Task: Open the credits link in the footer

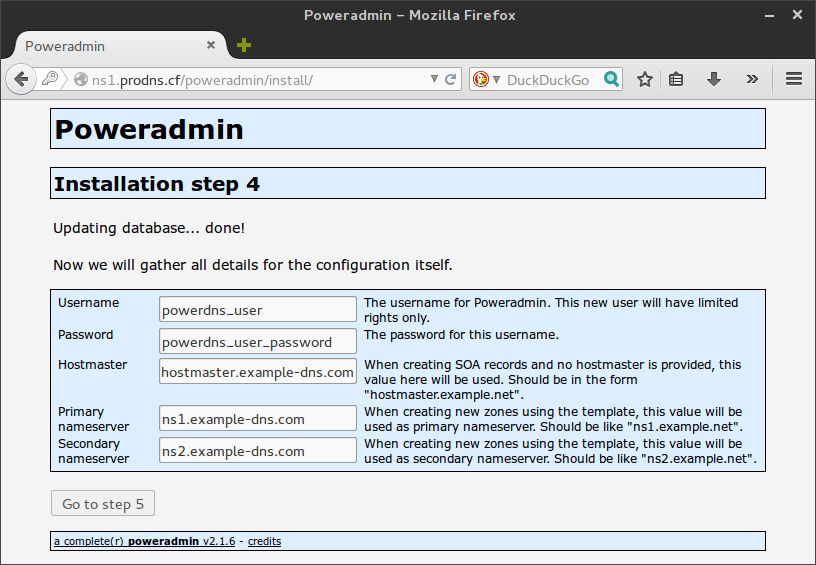Action: click(264, 541)
